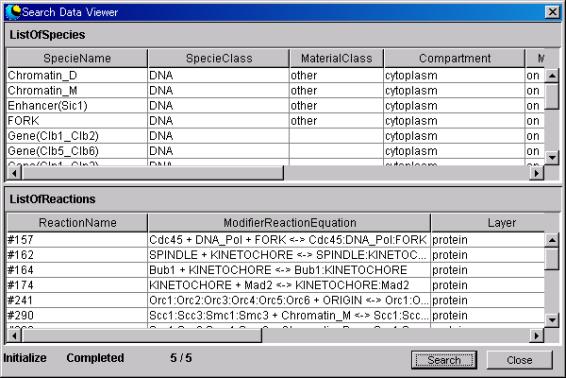This screenshot has width=566, height=378.
Task: Click the reactions list vertical scrollbar thumb
Action: (552, 258)
